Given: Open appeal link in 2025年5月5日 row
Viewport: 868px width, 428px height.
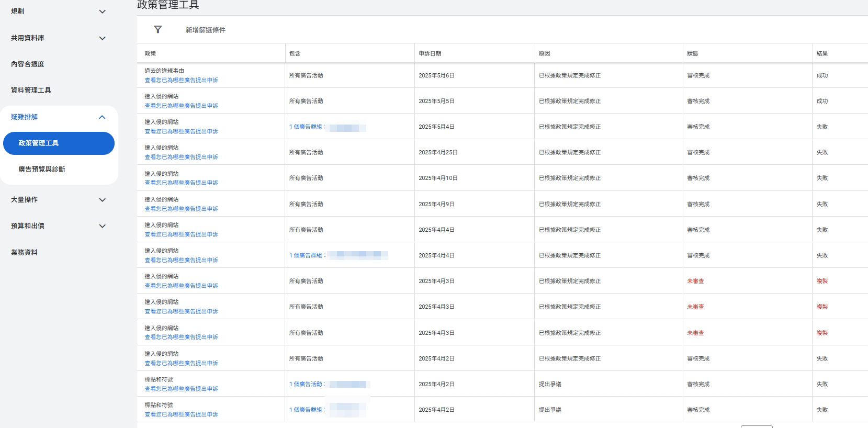Looking at the screenshot, I should click(181, 106).
